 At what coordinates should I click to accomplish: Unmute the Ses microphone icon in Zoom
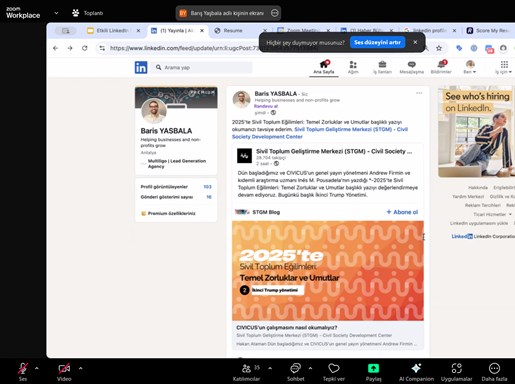[x=23, y=369]
